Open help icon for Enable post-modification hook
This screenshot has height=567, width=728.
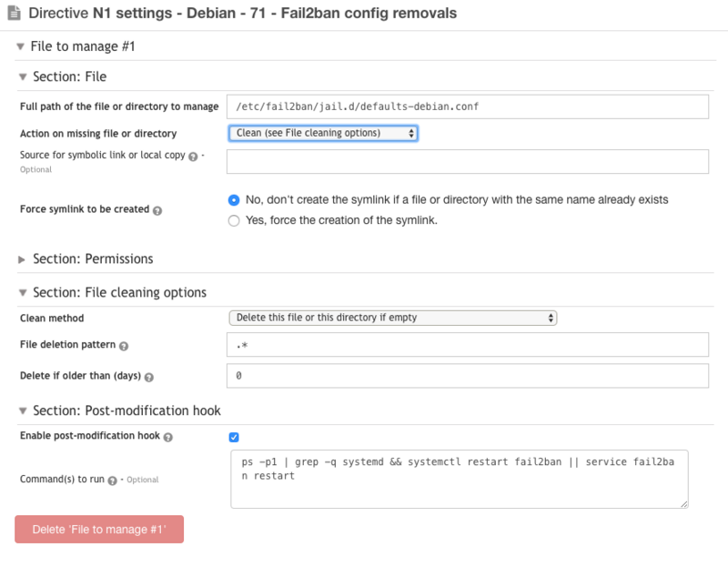pos(168,437)
